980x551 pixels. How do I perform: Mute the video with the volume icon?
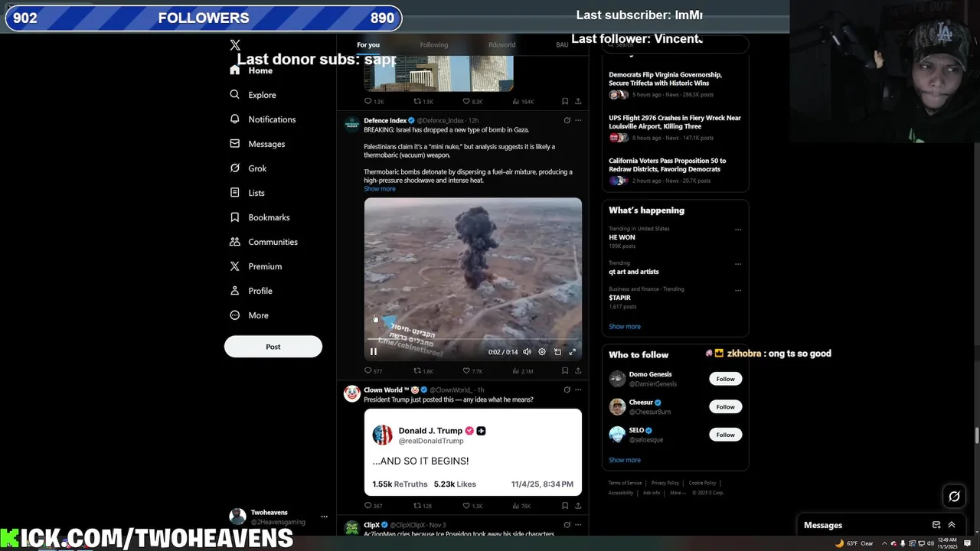(x=527, y=352)
